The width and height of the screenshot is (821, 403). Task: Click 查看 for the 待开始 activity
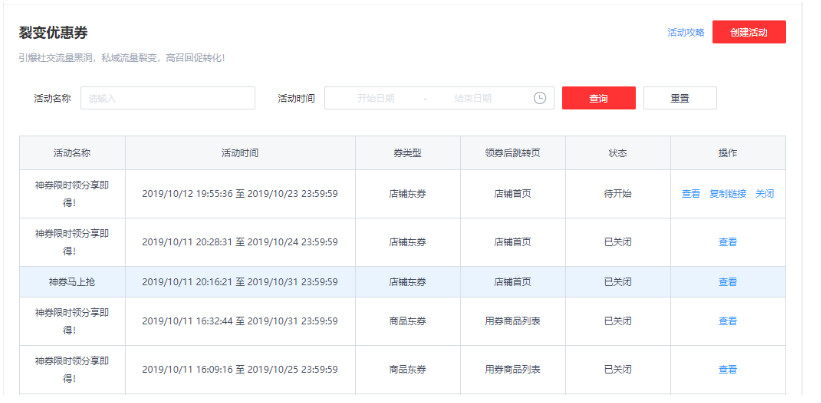(691, 194)
